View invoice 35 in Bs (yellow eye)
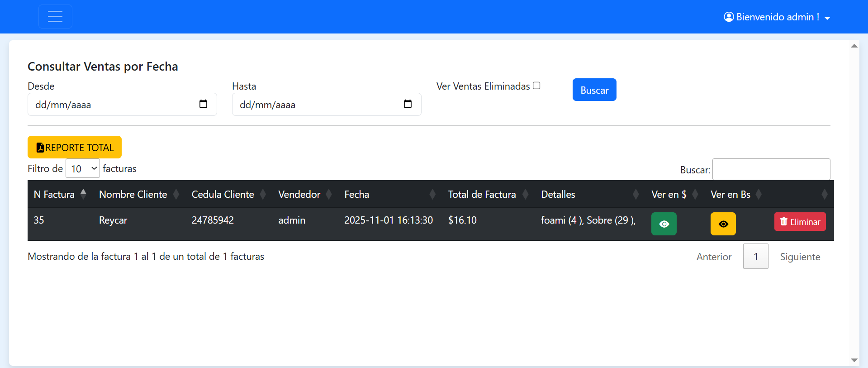The height and width of the screenshot is (368, 868). click(x=723, y=224)
